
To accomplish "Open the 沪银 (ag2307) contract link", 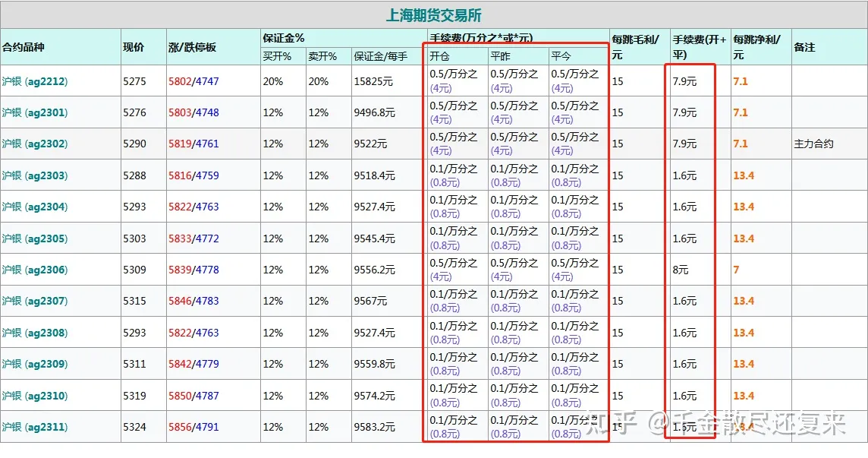I will click(34, 301).
